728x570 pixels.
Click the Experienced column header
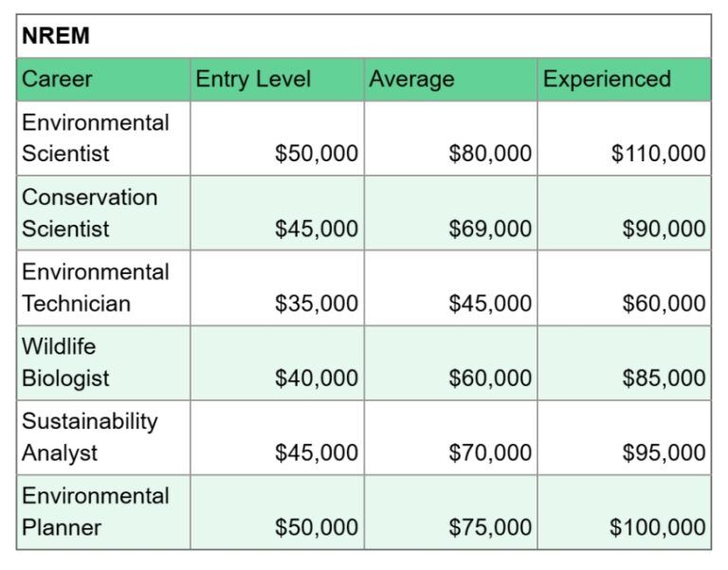[624, 80]
